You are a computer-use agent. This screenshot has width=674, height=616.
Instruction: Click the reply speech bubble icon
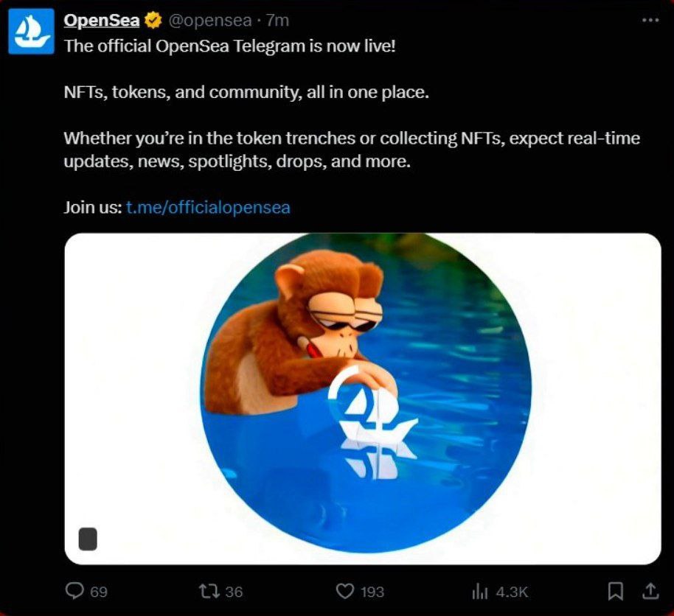[x=75, y=591]
